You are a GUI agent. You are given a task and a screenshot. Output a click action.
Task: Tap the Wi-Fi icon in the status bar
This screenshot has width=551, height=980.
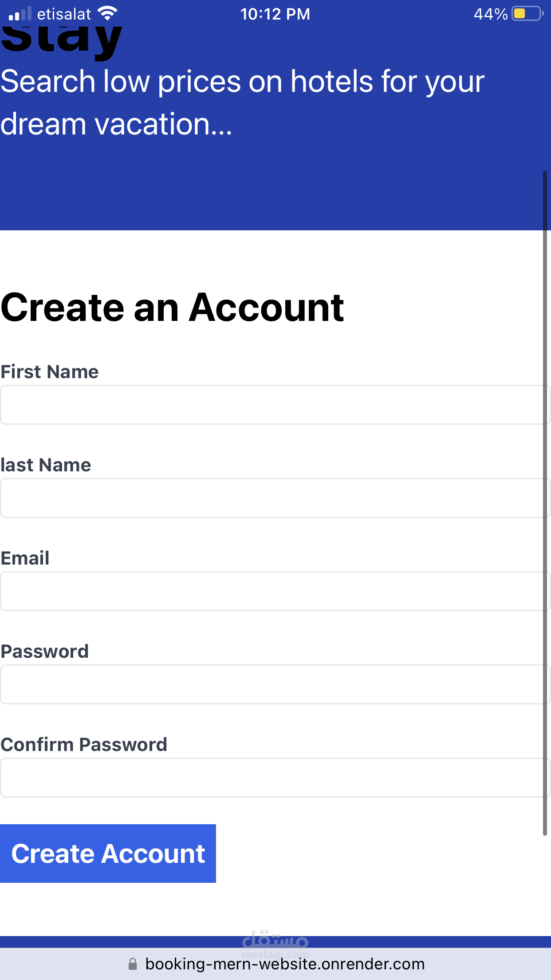(x=107, y=13)
